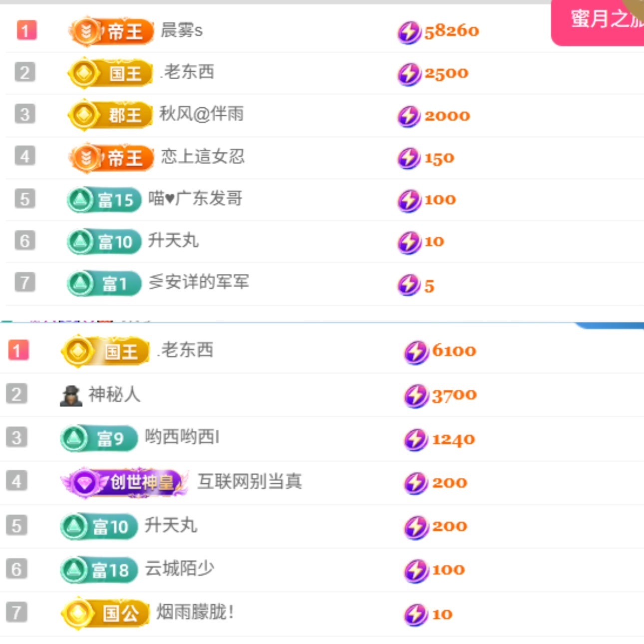644x644 pixels.
Task: Click the lightning icon in 烟雨朦胧! row
Action: pos(416,615)
